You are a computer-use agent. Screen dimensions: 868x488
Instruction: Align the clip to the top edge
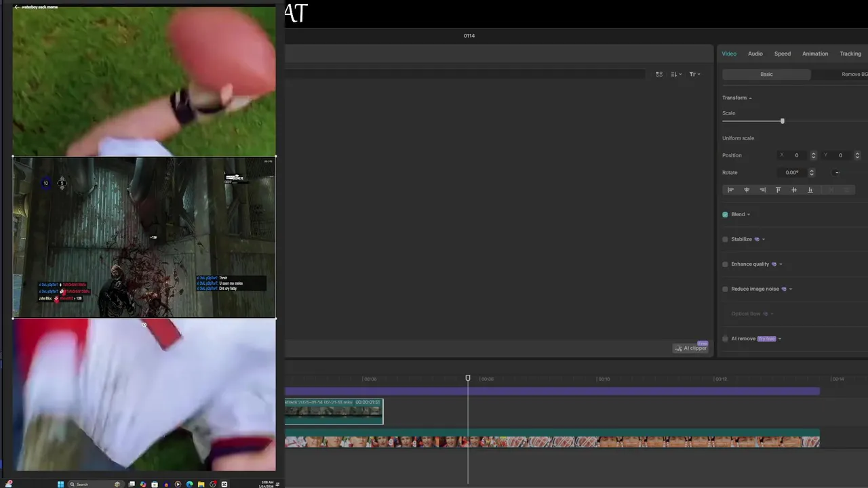point(778,190)
